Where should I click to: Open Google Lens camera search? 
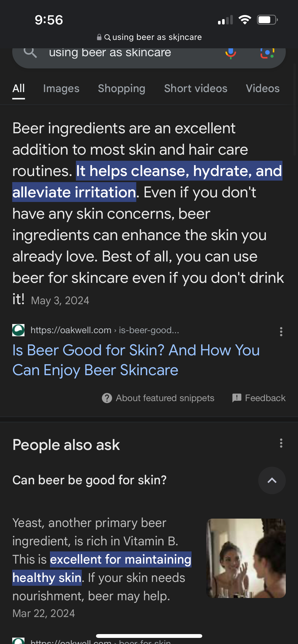click(267, 53)
